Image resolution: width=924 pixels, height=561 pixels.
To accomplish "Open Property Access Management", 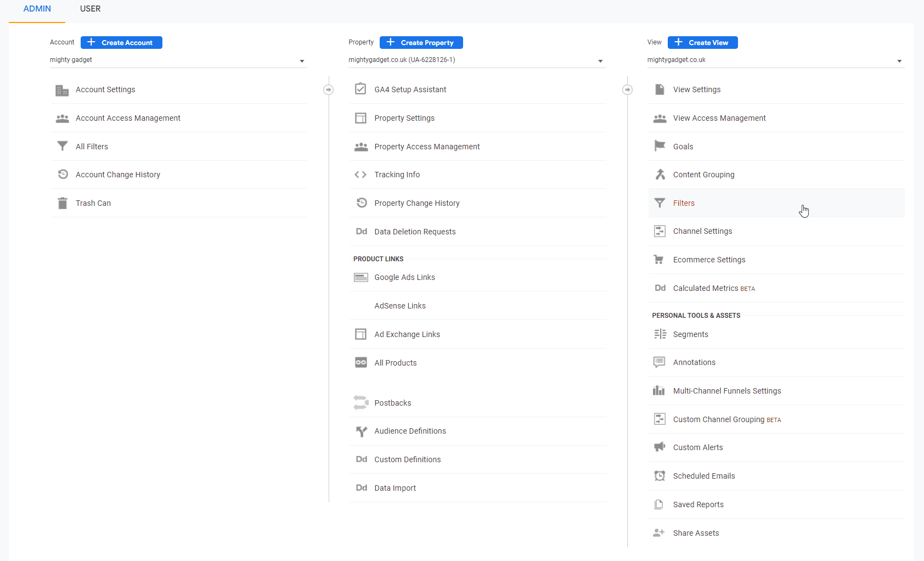I will click(x=427, y=147).
